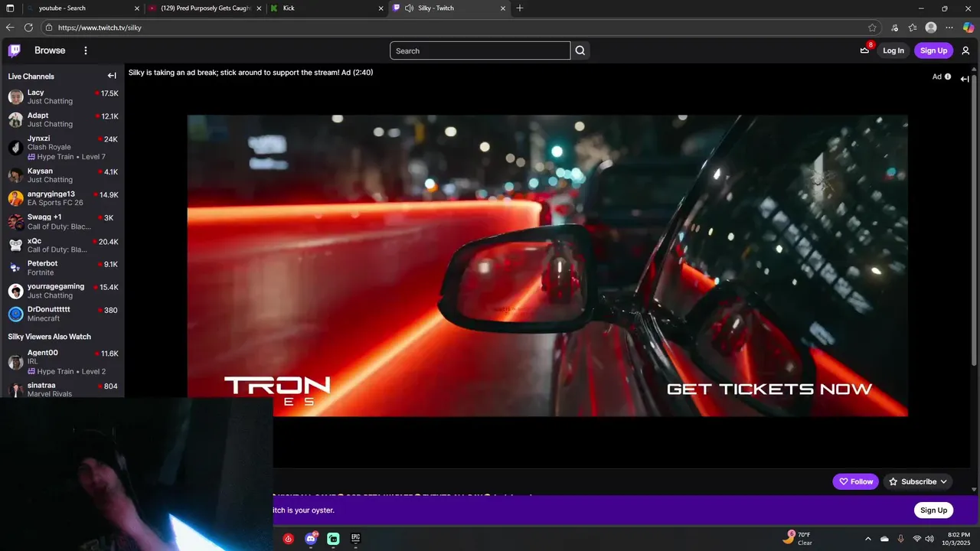
Task: Open the volume speaker tray icon
Action: (929, 539)
